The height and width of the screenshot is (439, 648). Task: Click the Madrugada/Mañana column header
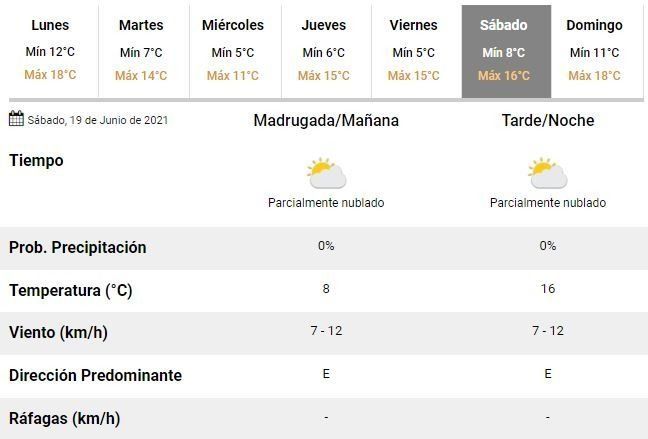coord(326,121)
